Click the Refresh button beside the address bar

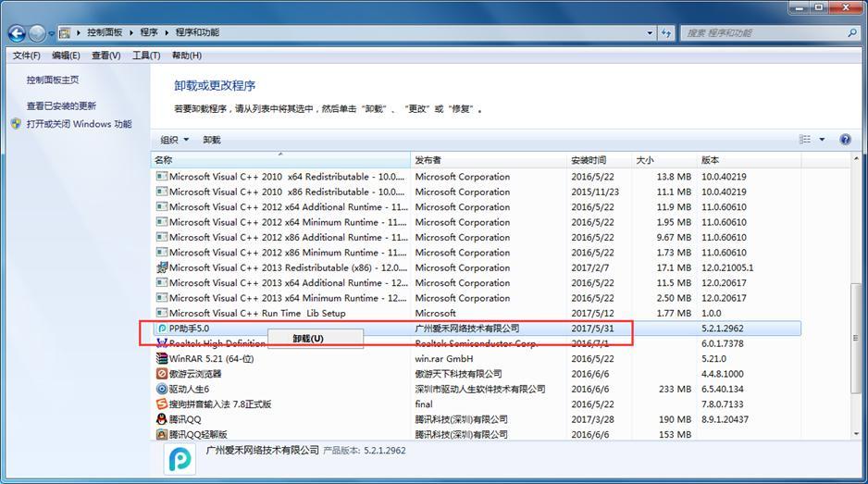[x=666, y=33]
